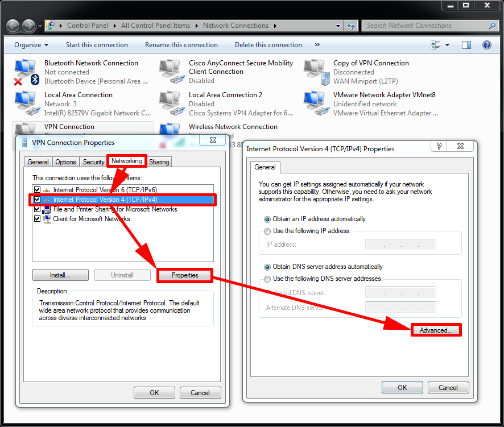Image resolution: width=504 pixels, height=427 pixels.
Task: Click OK in VPN Connection Properties
Action: coord(154,393)
